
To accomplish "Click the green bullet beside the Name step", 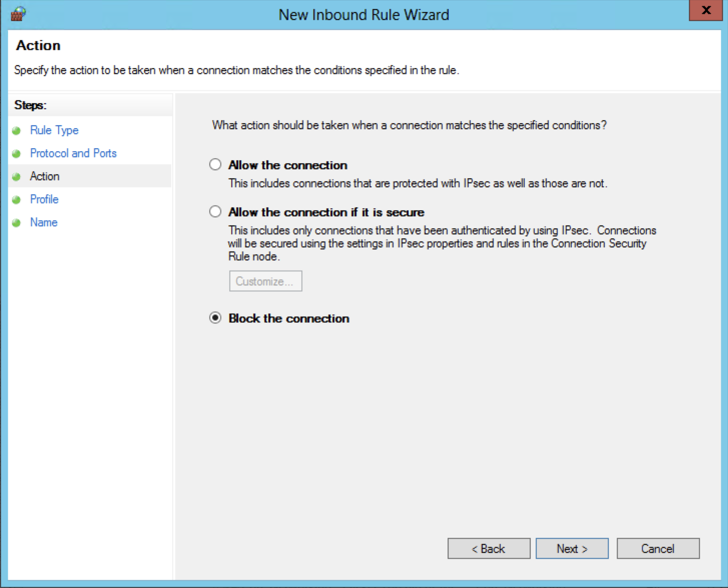I will click(17, 223).
